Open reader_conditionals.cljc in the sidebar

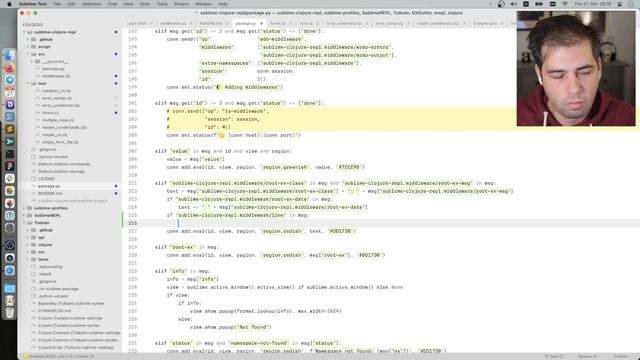pyautogui.click(x=64, y=127)
